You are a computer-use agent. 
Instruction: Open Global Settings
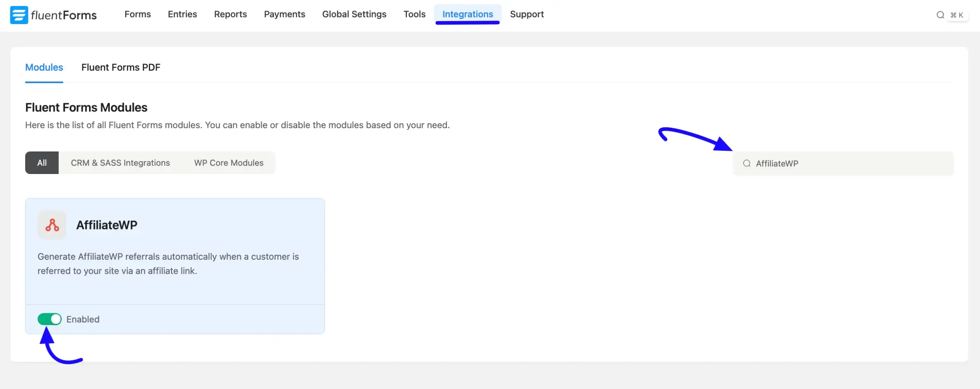(x=354, y=14)
